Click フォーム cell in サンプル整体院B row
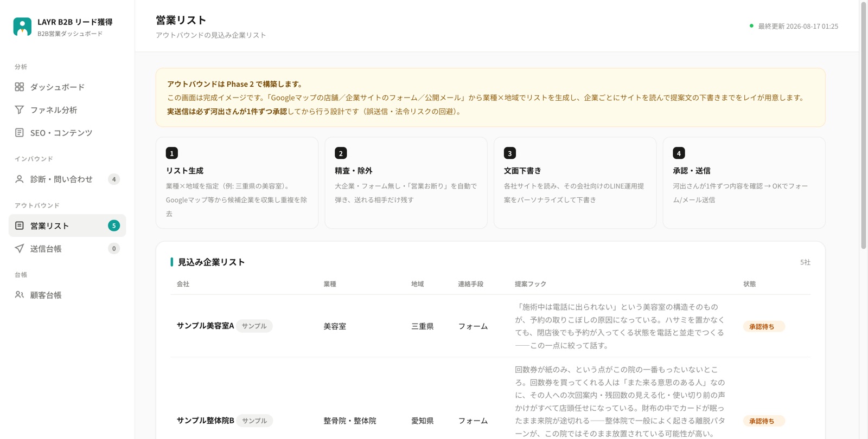Viewport: 868px width, 439px height. 473,421
